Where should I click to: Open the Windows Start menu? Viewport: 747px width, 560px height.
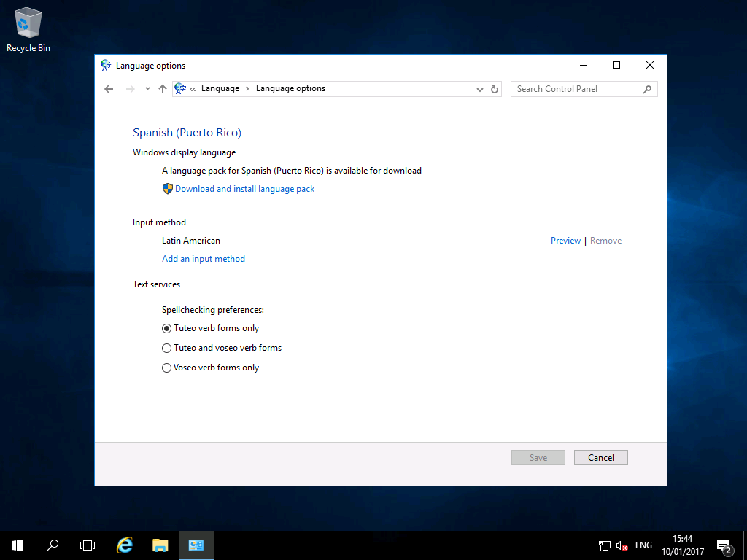[18, 545]
